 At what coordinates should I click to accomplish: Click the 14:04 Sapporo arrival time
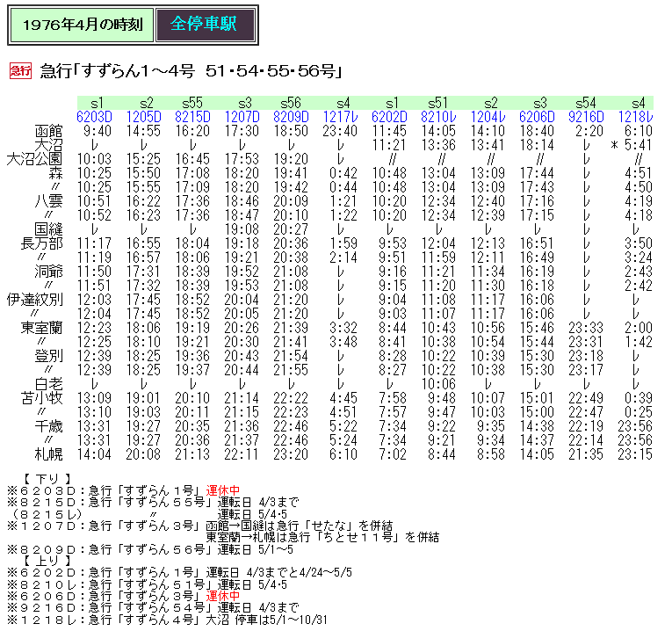coord(94,454)
